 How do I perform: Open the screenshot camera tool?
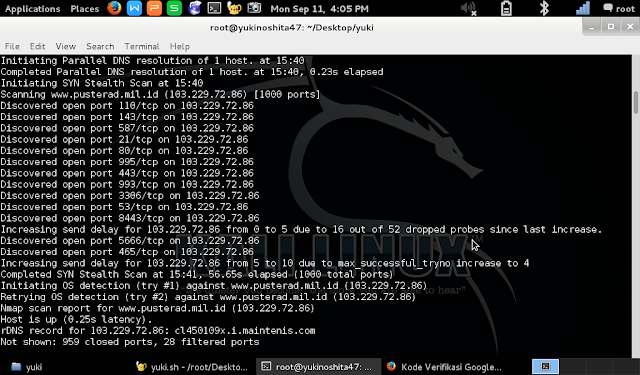click(254, 8)
